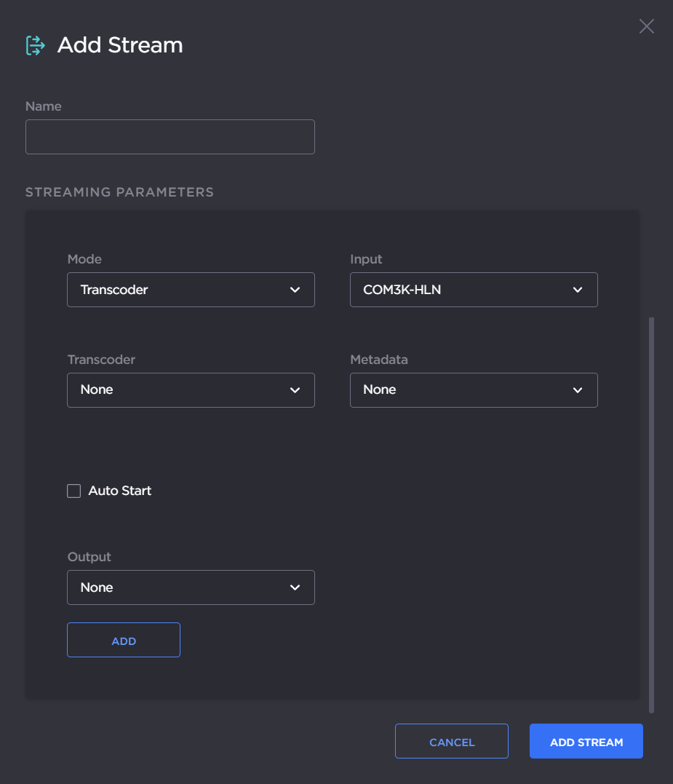This screenshot has height=784, width=673.
Task: Open the Mode dropdown showing Transcoder
Action: [191, 289]
